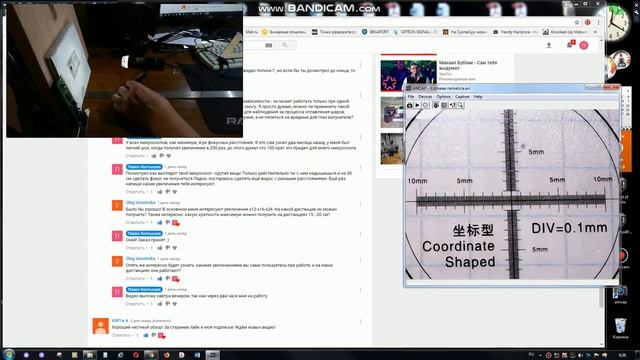This screenshot has width=640, height=360.
Task: Open the OPTION SIGNAL bookmark
Action: pos(415,32)
